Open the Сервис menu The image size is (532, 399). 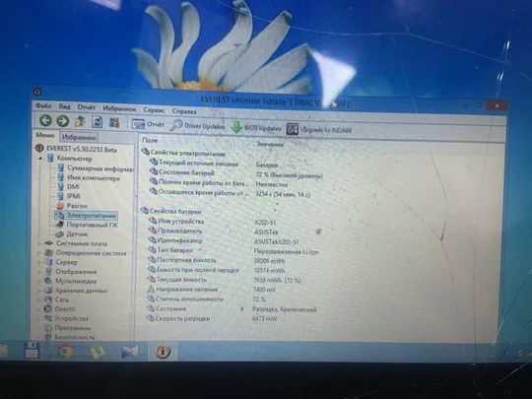154,110
